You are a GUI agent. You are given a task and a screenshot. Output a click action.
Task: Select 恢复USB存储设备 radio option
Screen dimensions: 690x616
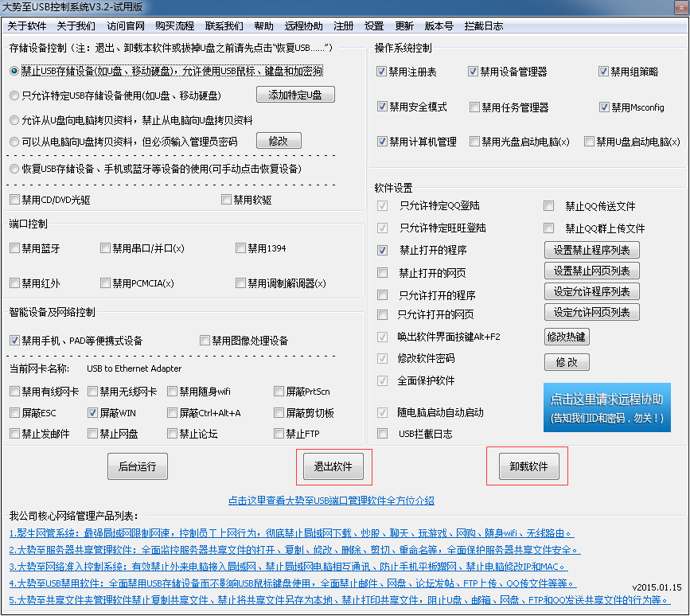click(14, 169)
